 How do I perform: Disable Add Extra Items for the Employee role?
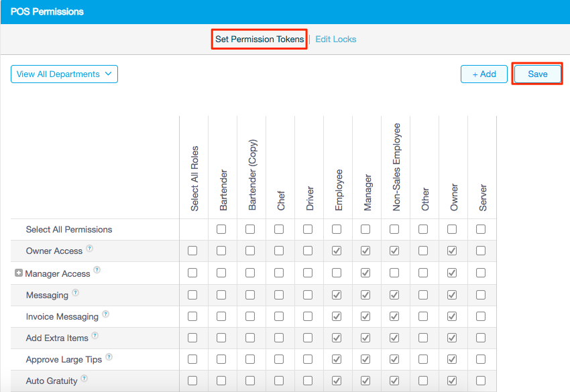[x=337, y=338]
